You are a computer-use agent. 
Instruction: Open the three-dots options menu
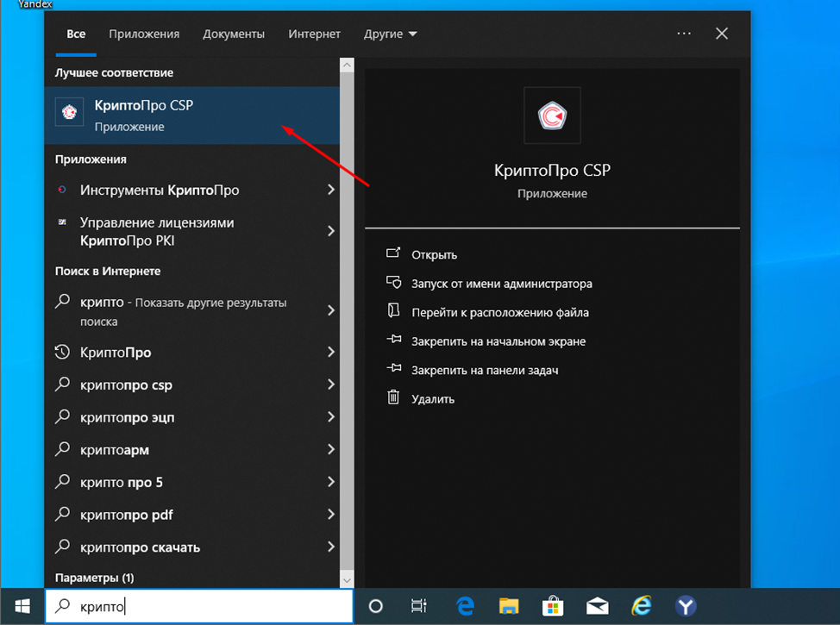(x=684, y=34)
